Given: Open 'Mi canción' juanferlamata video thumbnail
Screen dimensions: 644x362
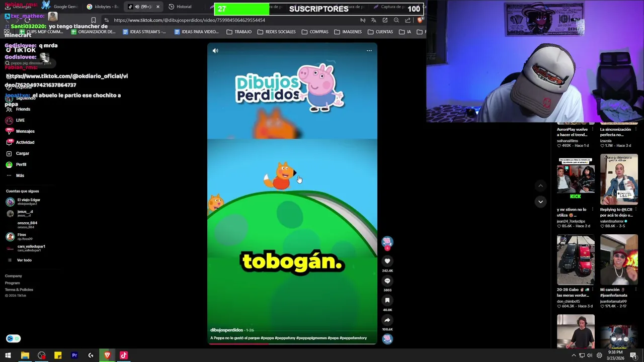Looking at the screenshot, I should click(619, 260).
